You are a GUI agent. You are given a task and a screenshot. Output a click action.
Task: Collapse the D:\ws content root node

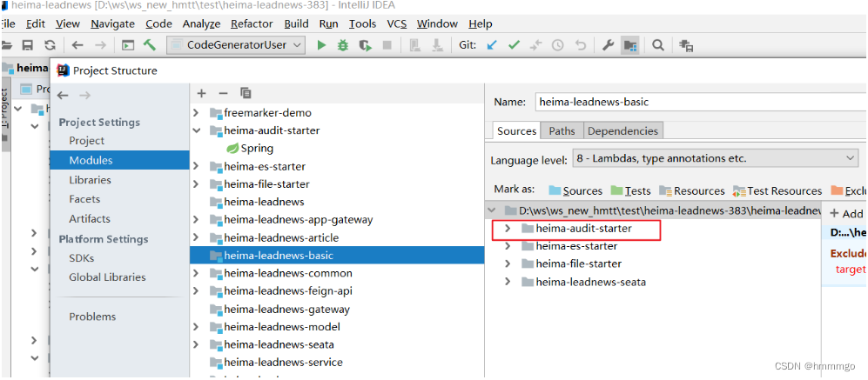[x=492, y=210]
